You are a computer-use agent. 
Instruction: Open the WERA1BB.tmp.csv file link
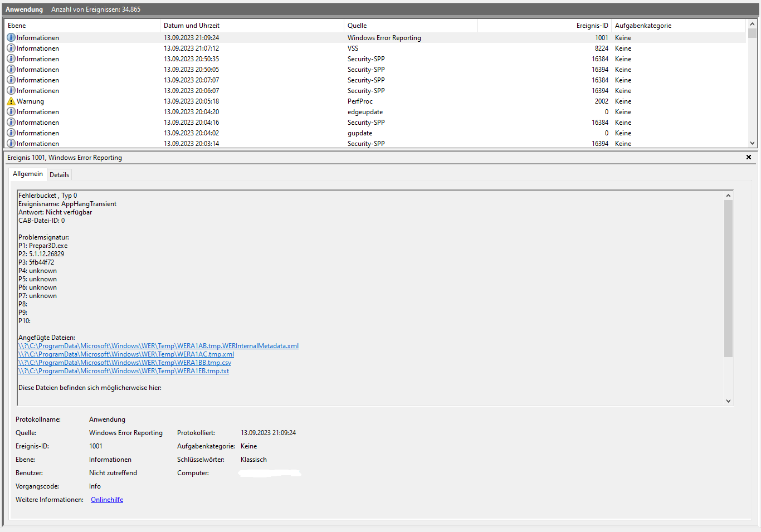pos(125,363)
